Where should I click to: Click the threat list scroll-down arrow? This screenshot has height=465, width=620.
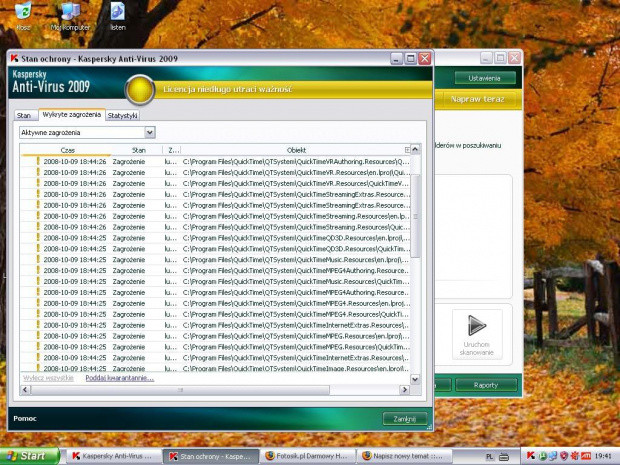[415, 379]
